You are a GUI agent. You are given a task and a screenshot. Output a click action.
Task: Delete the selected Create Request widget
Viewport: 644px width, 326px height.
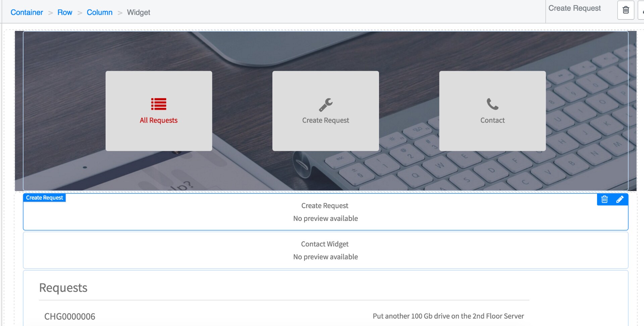coord(605,199)
